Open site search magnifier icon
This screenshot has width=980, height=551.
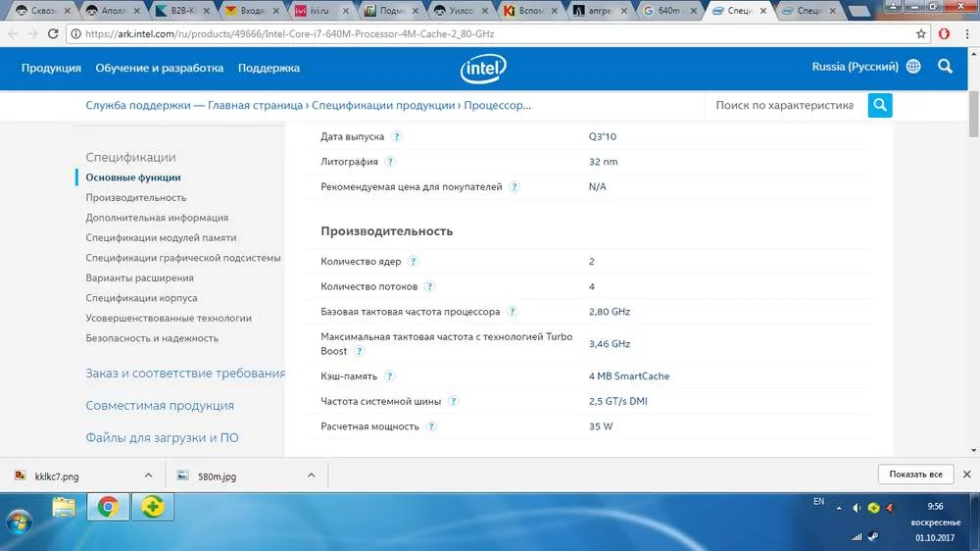tap(945, 67)
